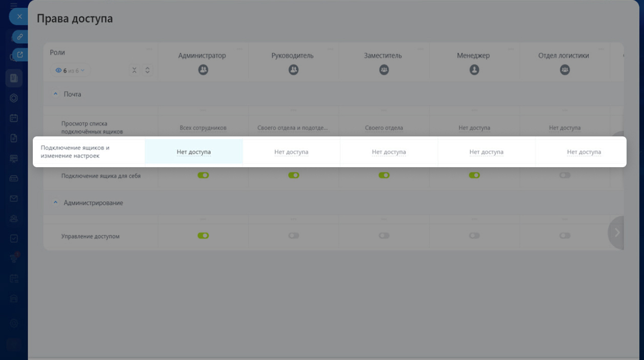Viewport: 644px width, 360px height.
Task: Collapse all sections icon in Роли header
Action: point(134,70)
